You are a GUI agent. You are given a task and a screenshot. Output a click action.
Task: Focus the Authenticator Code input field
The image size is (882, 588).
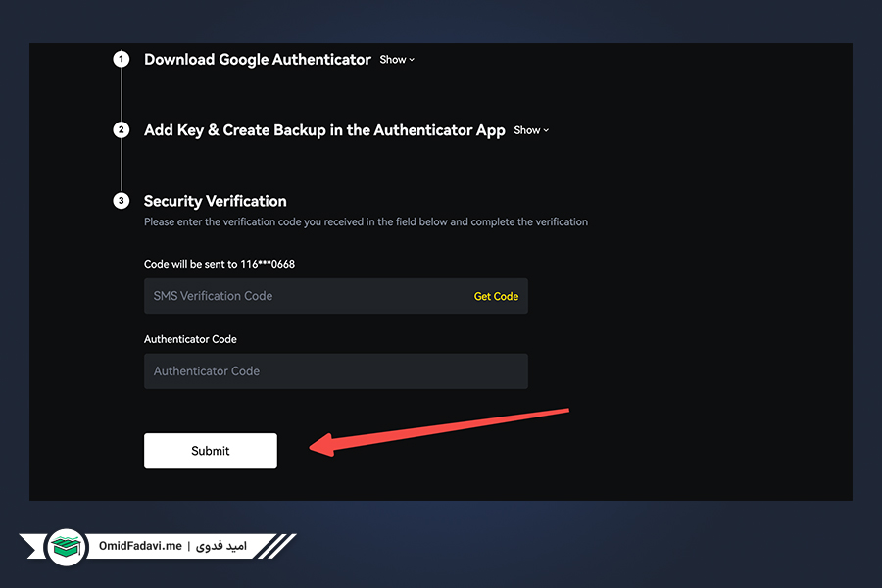(x=336, y=371)
